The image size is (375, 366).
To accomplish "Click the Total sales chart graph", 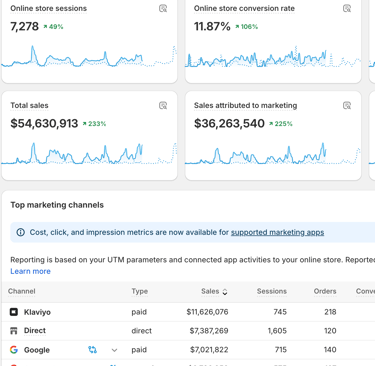I will (89, 154).
